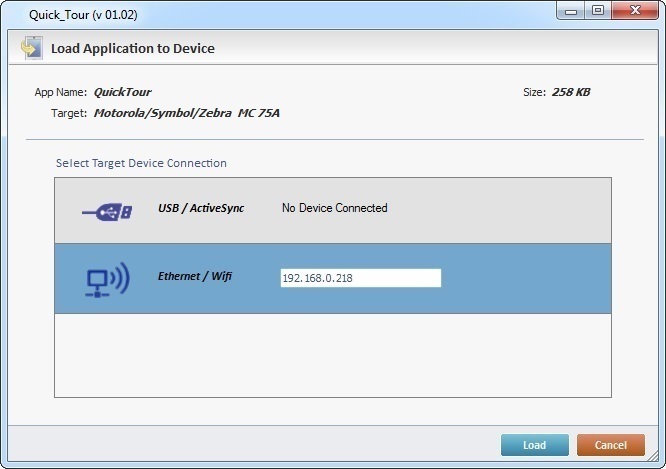Viewport: 666px width, 469px height.
Task: Click the App Name: label
Action: point(61,92)
